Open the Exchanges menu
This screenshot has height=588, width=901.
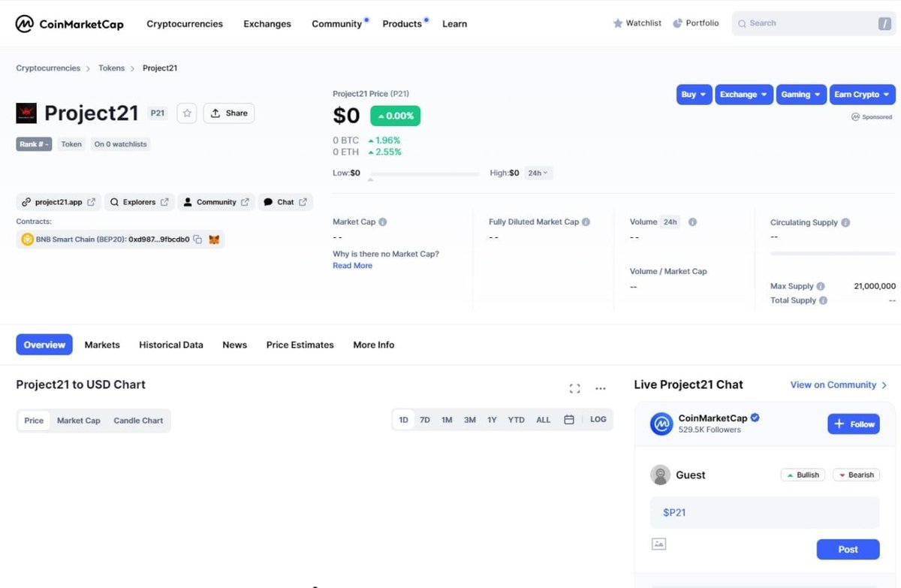(x=267, y=24)
